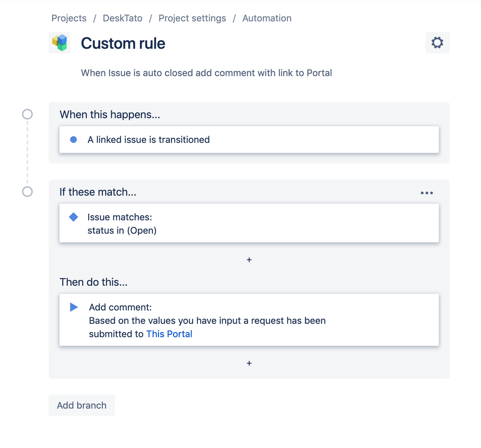Open the DeskTato breadcrumb item
This screenshot has height=448, width=481.
pyautogui.click(x=122, y=18)
